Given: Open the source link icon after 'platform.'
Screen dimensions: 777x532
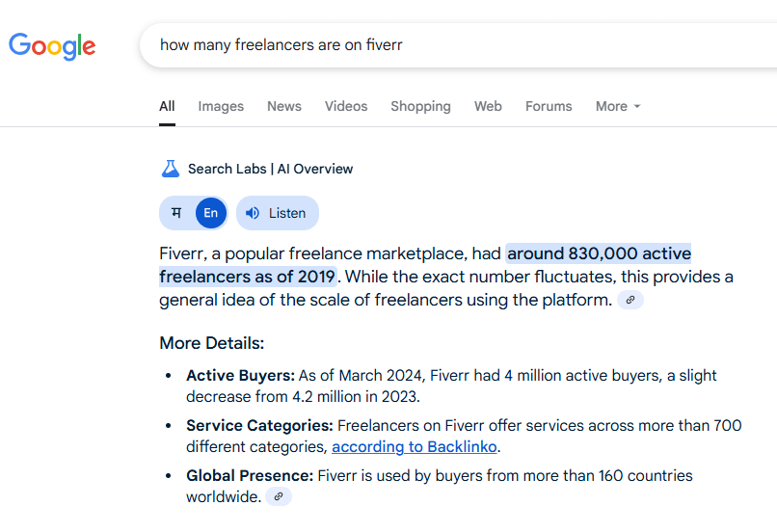Looking at the screenshot, I should point(630,300).
